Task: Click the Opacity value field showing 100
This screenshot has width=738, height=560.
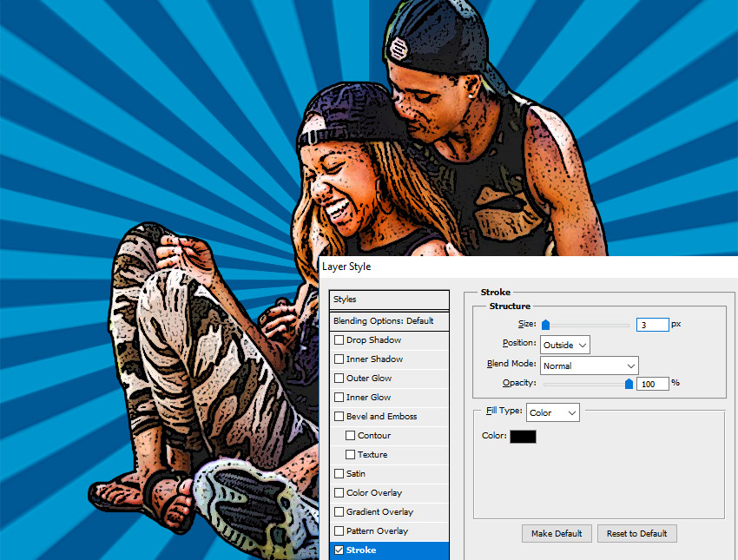Action: coord(652,384)
